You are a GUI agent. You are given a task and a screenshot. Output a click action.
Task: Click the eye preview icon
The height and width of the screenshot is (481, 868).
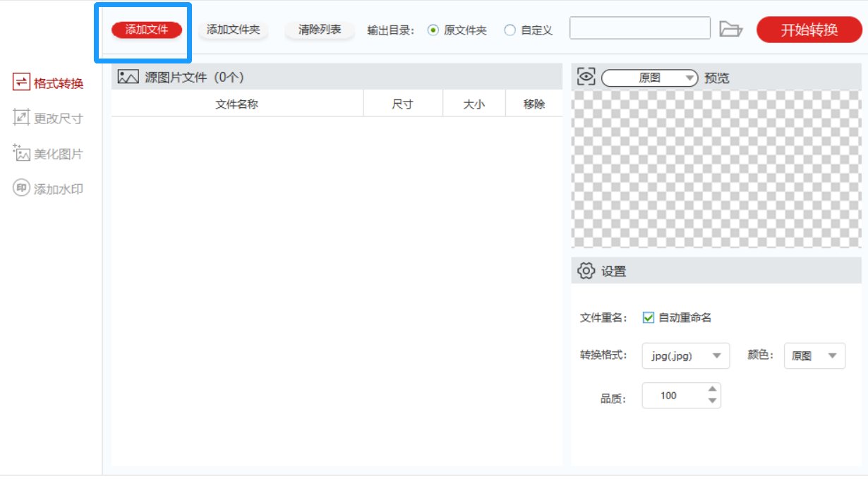point(586,77)
